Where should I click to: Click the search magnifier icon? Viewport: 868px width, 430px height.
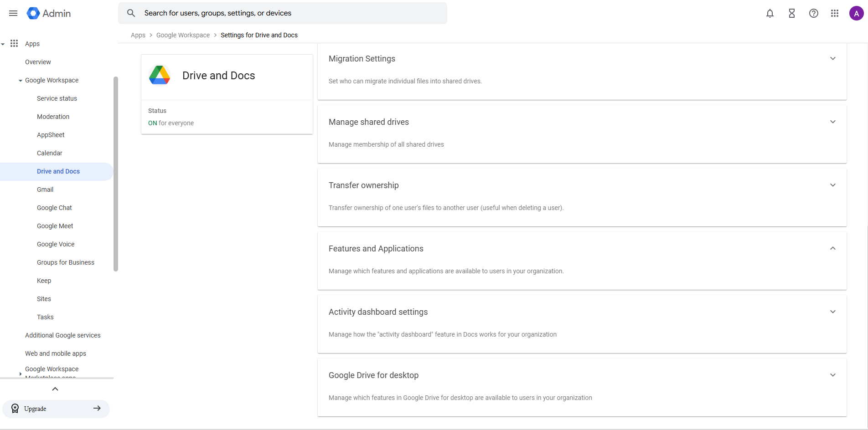(x=131, y=13)
